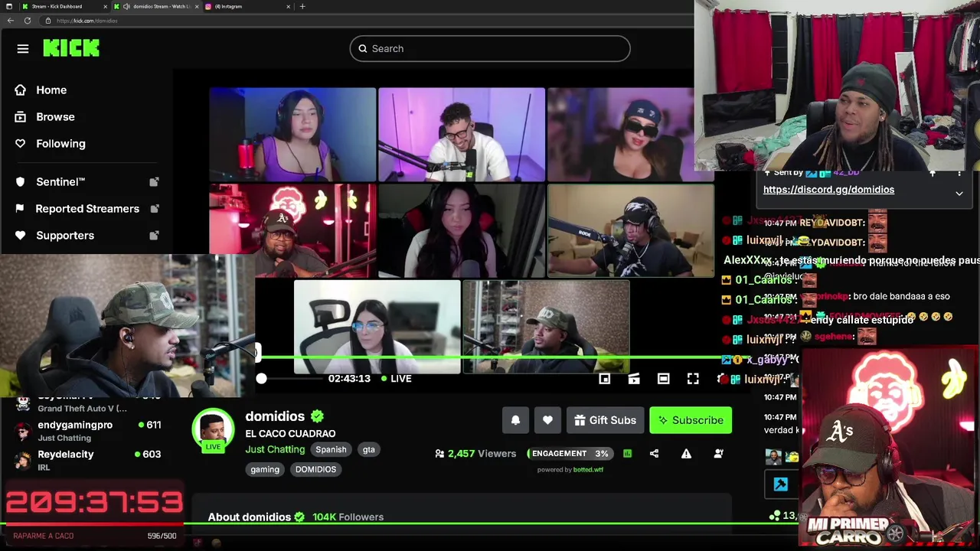Click the gaming tag

click(265, 470)
